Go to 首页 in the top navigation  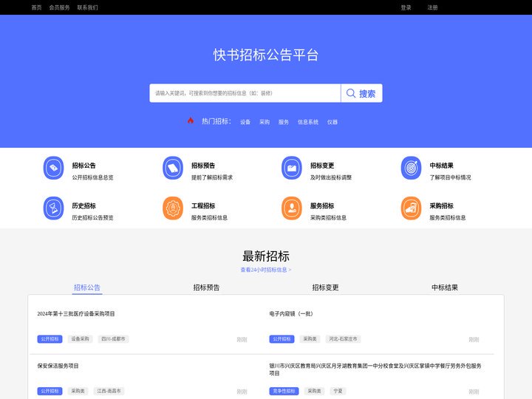click(36, 7)
